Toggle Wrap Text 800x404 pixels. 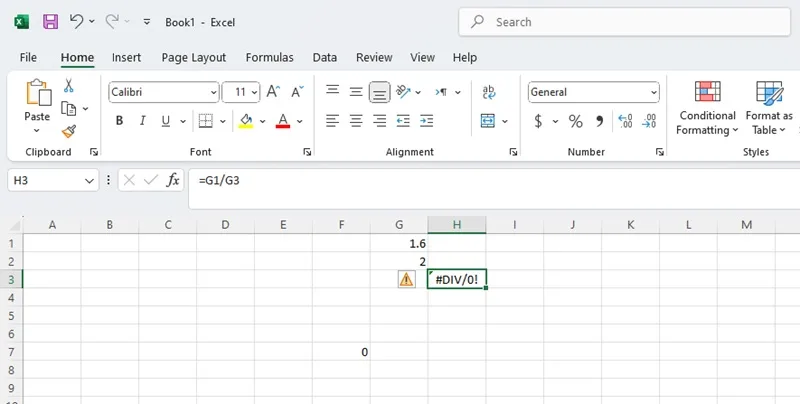click(488, 92)
